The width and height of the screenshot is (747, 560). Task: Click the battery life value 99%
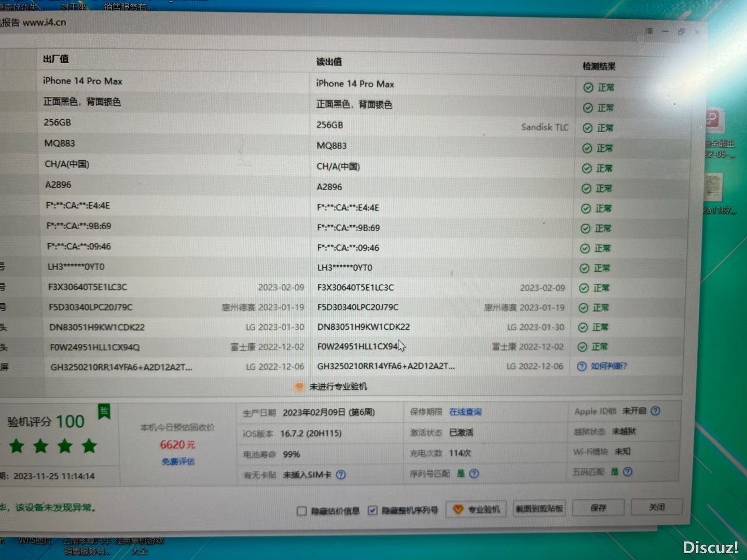pyautogui.click(x=292, y=454)
